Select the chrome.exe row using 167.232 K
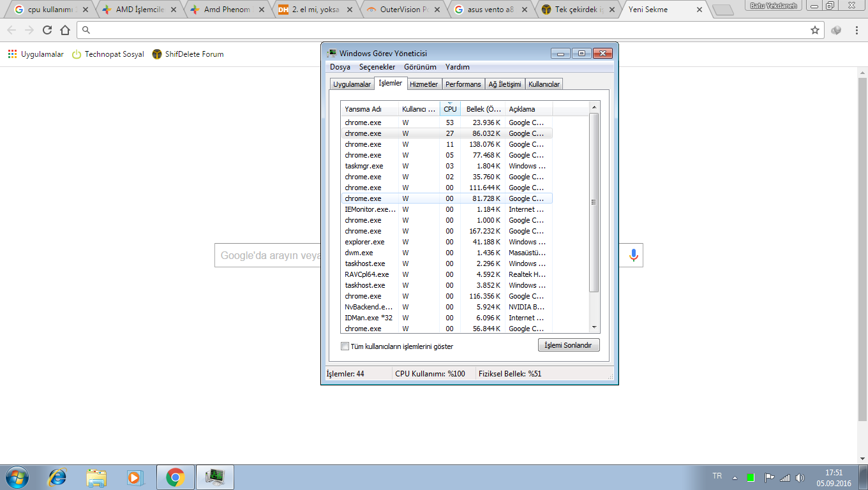868x490 pixels. tap(447, 231)
